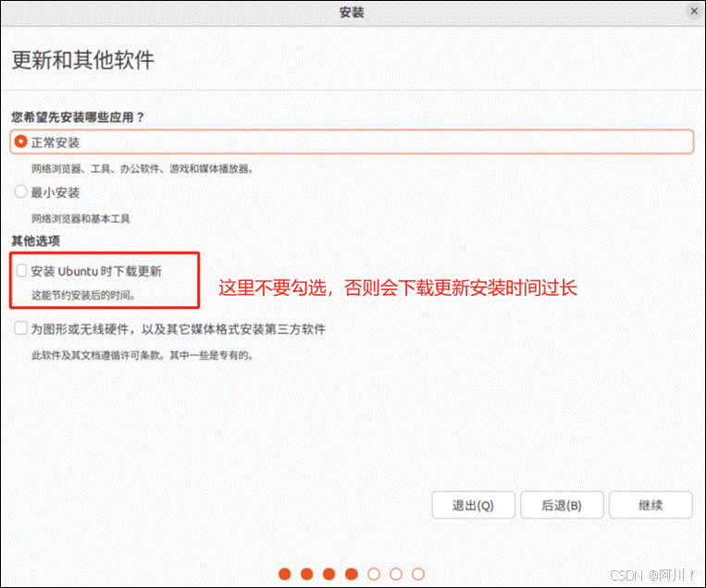The width and height of the screenshot is (706, 588).
Task: Continue installation with the 继续 button
Action: (x=650, y=505)
